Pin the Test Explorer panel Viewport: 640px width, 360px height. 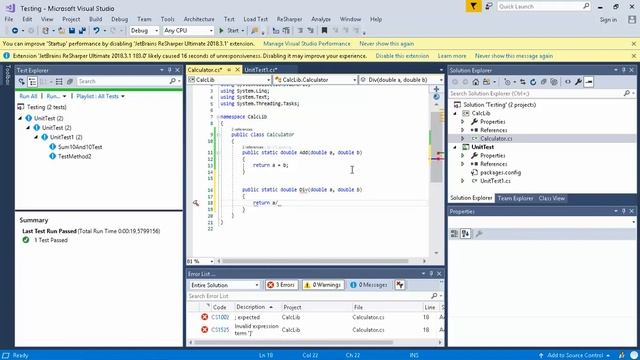(x=170, y=70)
